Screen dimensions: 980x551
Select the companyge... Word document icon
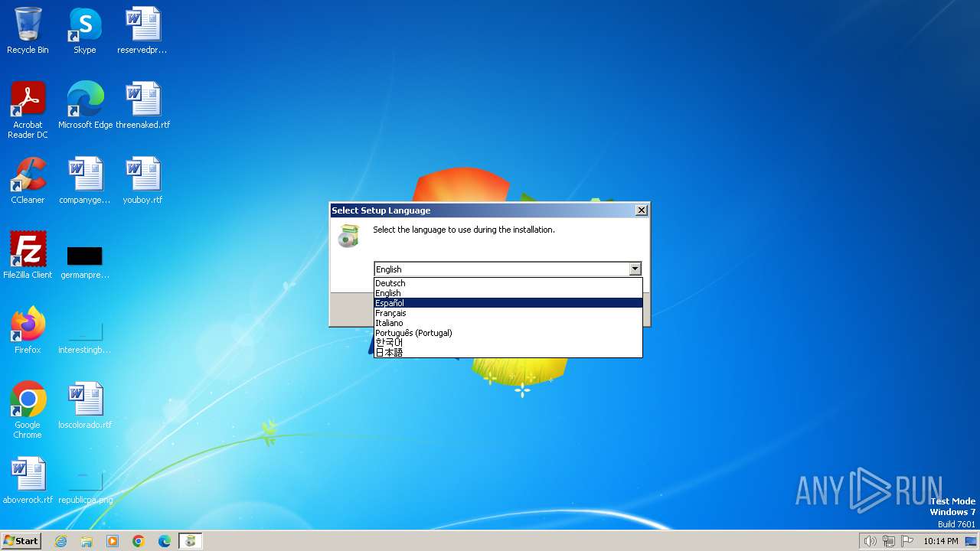84,181
